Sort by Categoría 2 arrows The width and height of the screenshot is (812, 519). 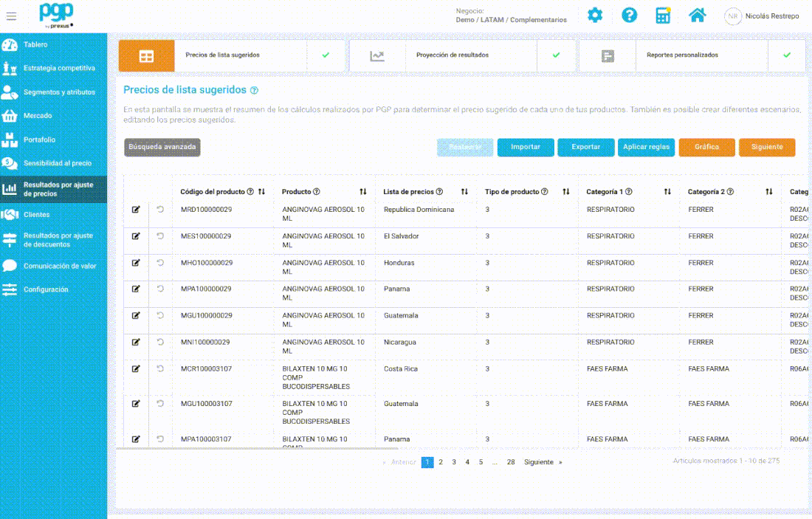point(769,192)
